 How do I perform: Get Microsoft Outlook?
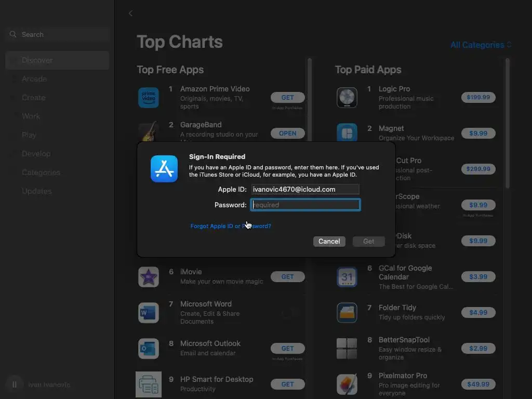[288, 349]
